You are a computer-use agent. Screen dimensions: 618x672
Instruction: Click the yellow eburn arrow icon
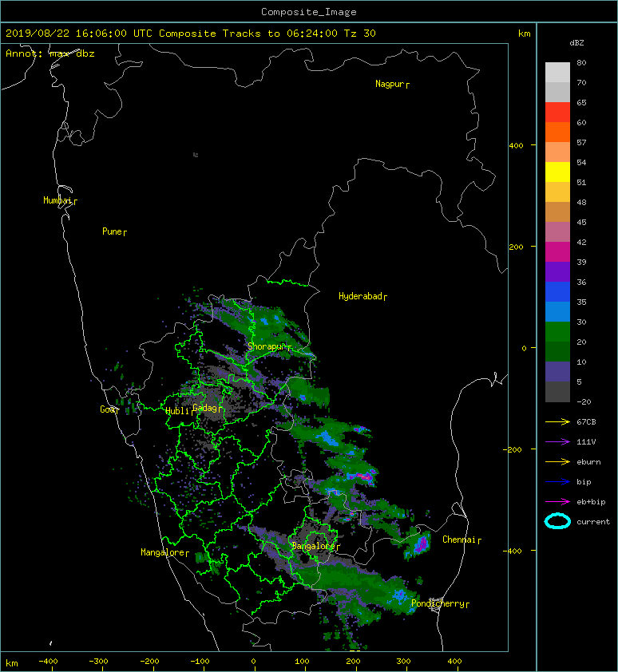[557, 462]
